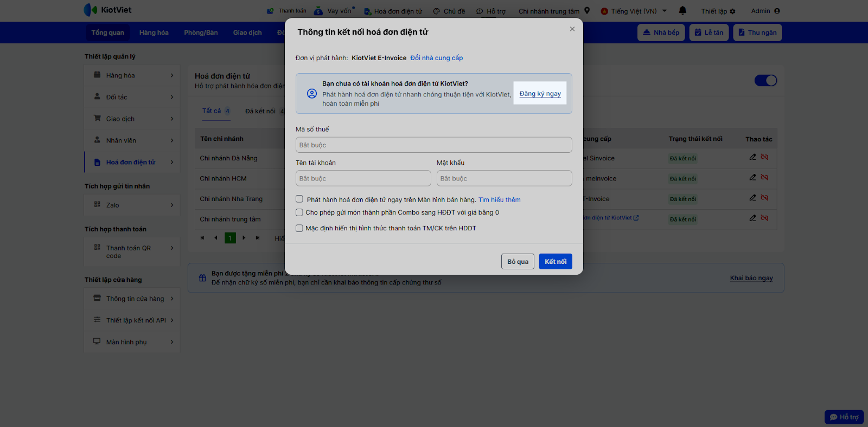Screen dimensions: 868x427
Task: Disconnect Chi nhánh HCM link icon
Action: pos(764,177)
